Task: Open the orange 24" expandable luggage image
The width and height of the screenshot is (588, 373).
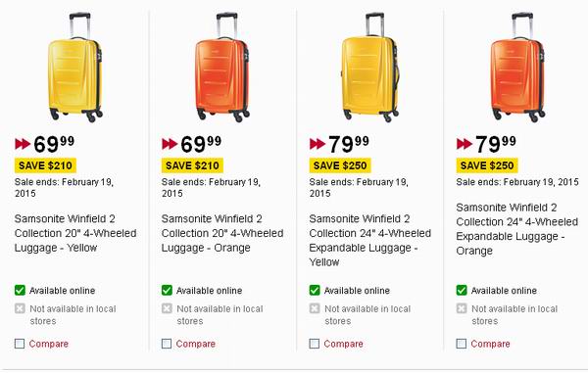Action: (517, 68)
